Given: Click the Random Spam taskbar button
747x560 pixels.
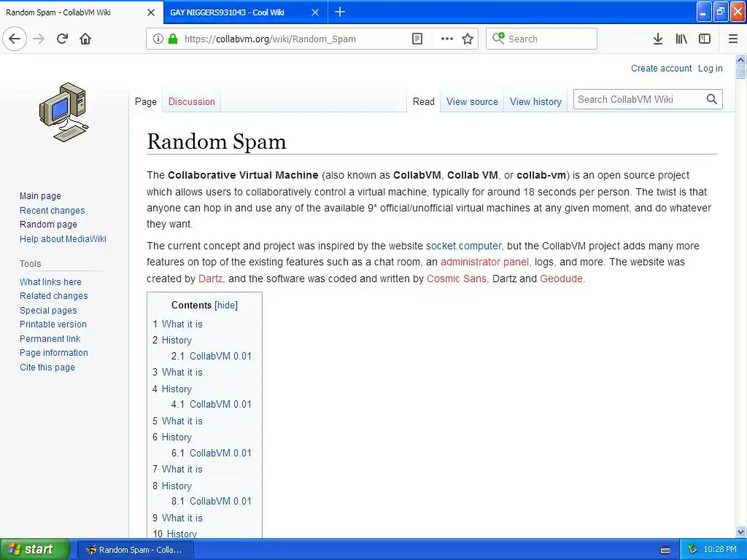Looking at the screenshot, I should tap(135, 550).
